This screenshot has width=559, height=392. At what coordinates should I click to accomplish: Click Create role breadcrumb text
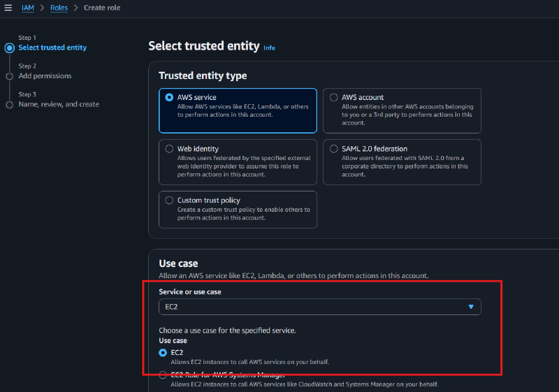(102, 8)
